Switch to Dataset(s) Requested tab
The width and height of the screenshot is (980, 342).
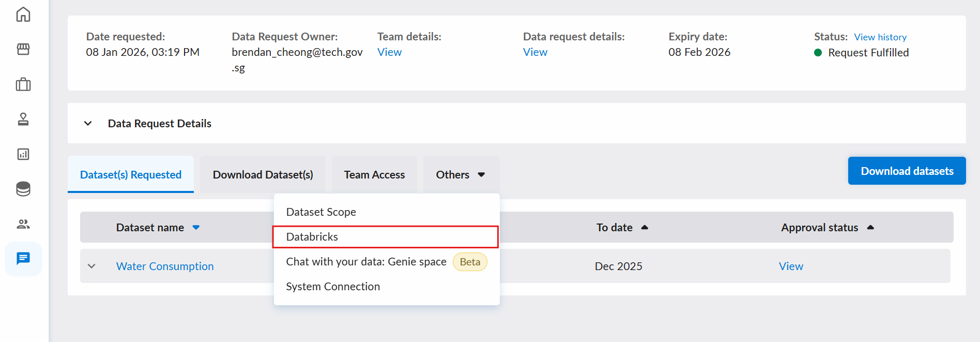(131, 174)
